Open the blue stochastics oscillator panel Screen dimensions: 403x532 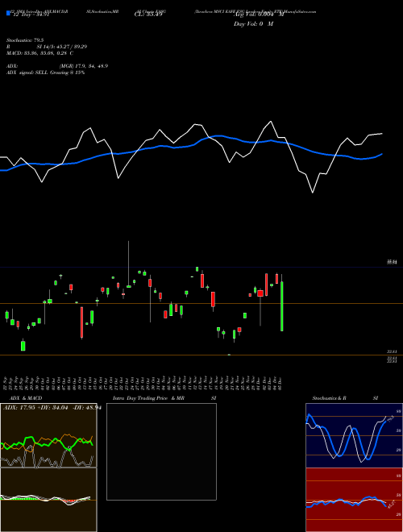pyautogui.click(x=354, y=435)
